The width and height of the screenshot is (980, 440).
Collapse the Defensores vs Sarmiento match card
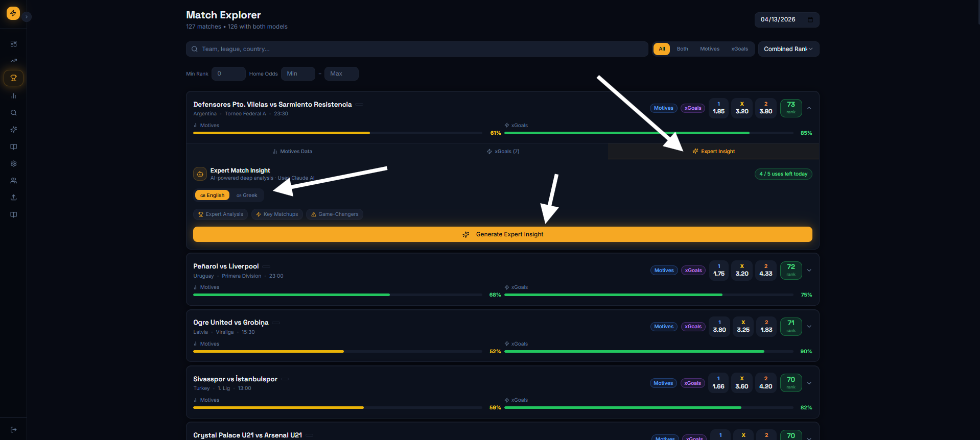tap(809, 108)
